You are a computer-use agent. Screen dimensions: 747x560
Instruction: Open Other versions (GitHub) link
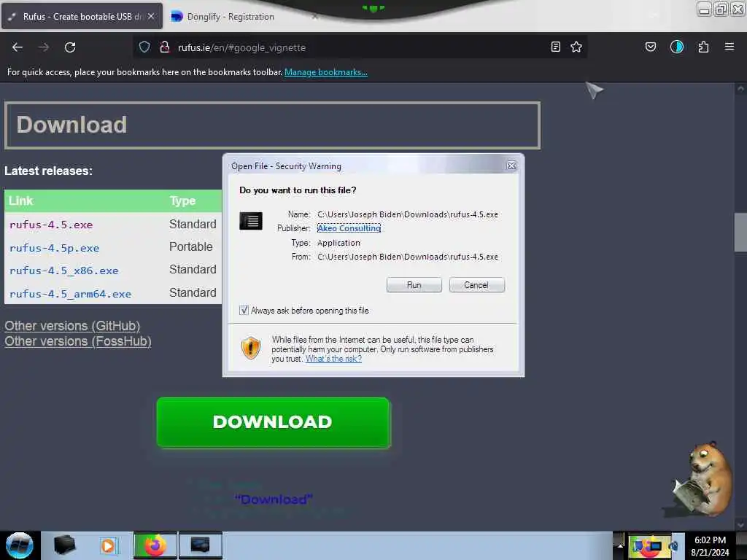72,326
